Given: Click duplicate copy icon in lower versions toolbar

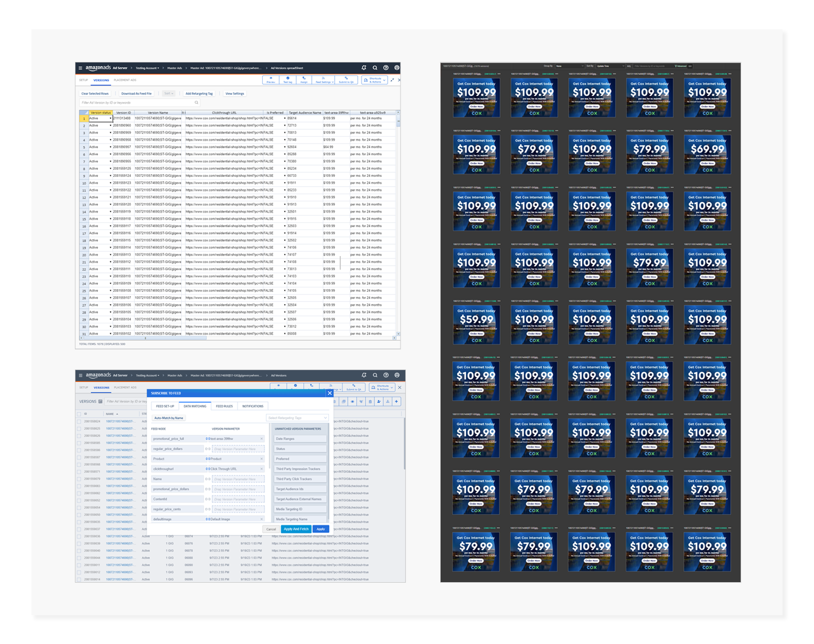Looking at the screenshot, I should 344,401.
